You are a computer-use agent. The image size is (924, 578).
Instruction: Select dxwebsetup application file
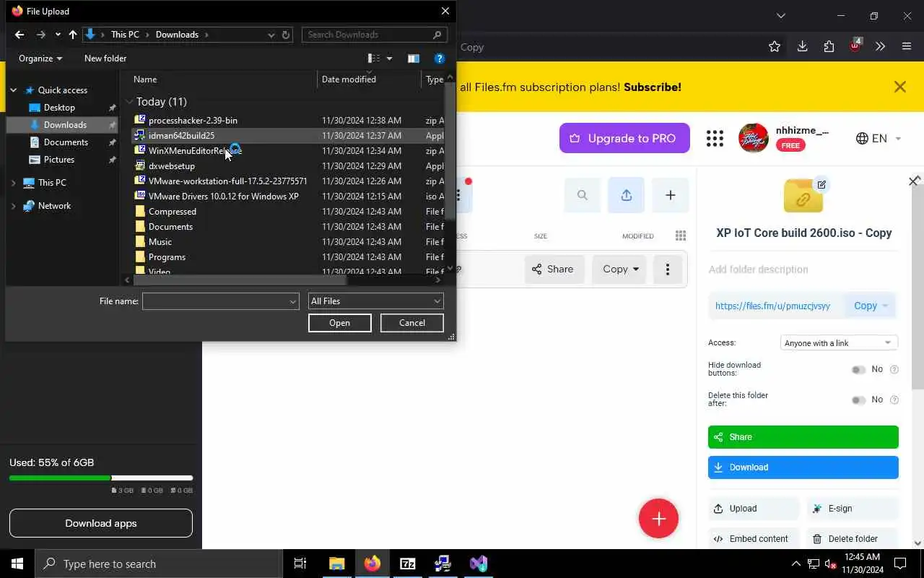(171, 166)
